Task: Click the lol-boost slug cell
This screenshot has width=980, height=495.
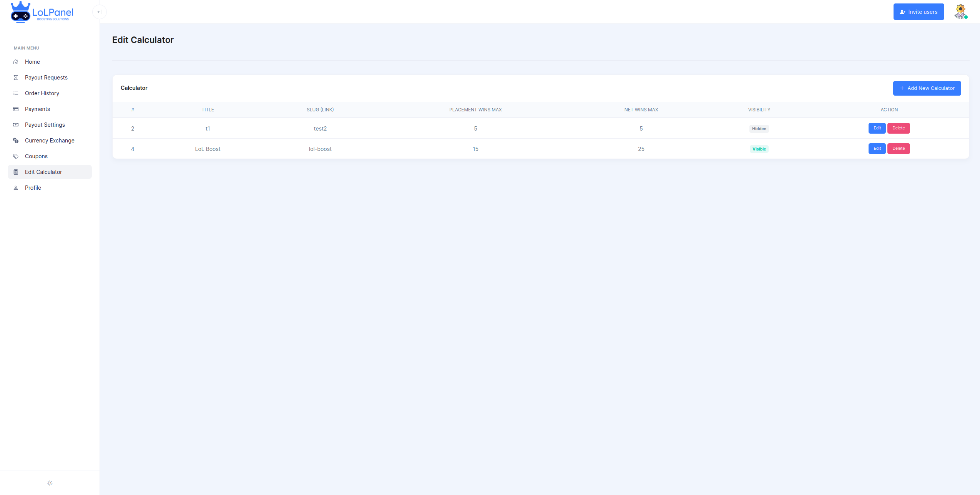Action: click(320, 149)
